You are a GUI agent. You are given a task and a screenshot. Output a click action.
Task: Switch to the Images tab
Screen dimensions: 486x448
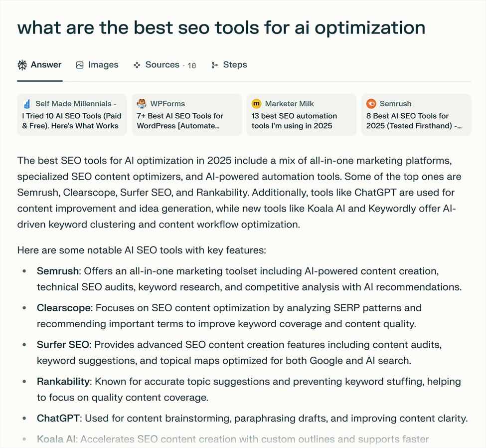(x=103, y=65)
